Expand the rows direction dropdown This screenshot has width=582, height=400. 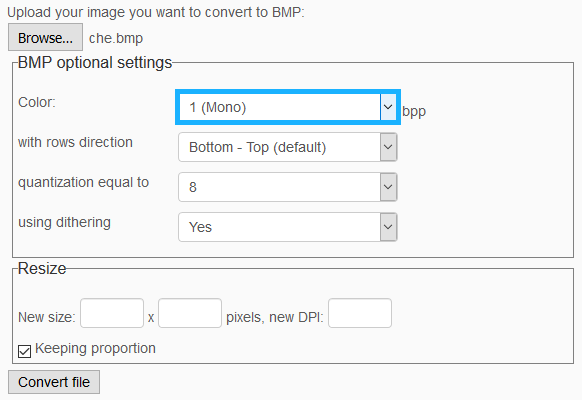[288, 147]
